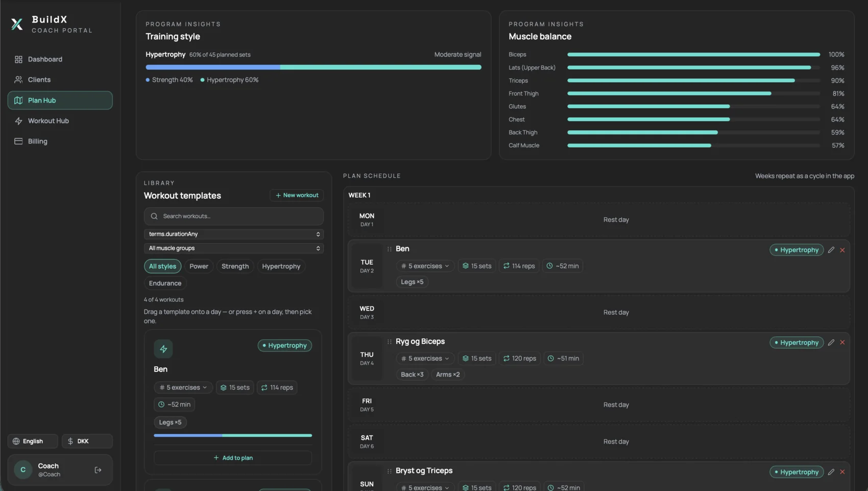Click the ~51 min clock icon on Thursday
The height and width of the screenshot is (491, 868).
(550, 358)
